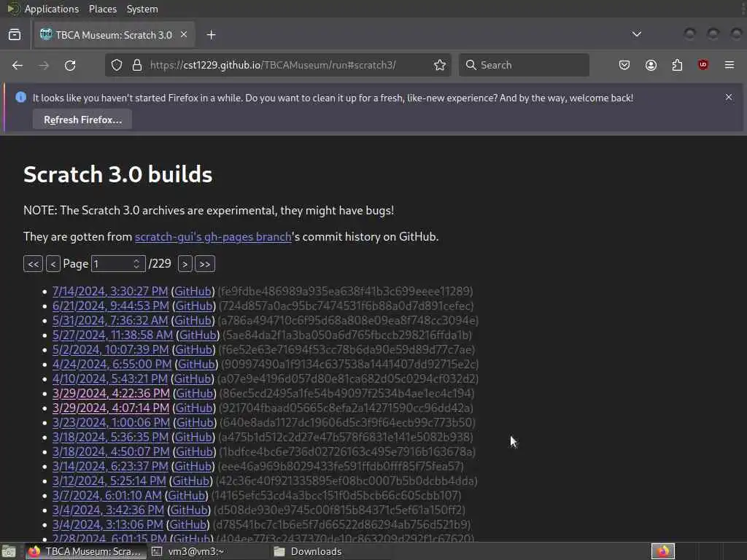Open GitHub link for 4/24/2024 build
The height and width of the screenshot is (560, 747).
click(x=196, y=365)
